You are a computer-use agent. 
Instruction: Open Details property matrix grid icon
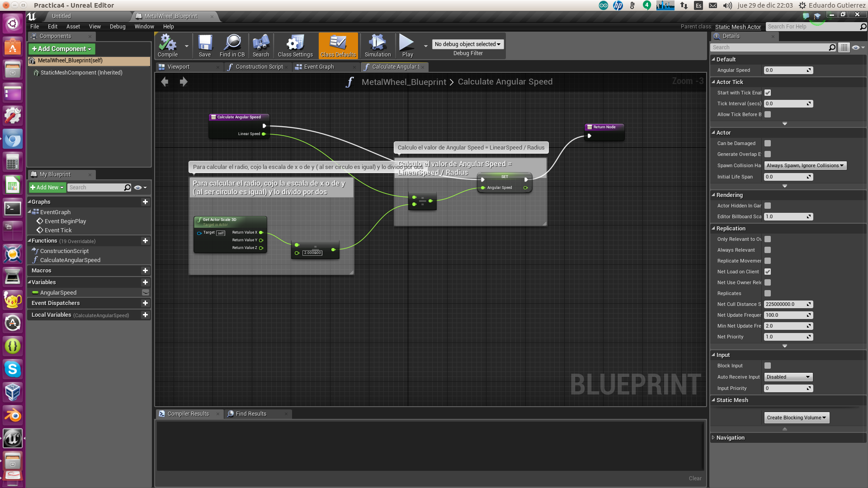point(844,47)
